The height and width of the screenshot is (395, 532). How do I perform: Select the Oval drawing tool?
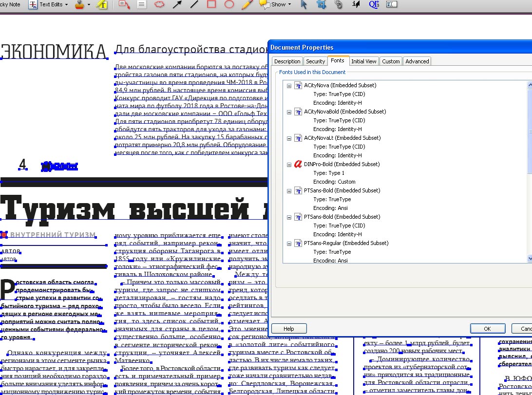click(x=229, y=4)
